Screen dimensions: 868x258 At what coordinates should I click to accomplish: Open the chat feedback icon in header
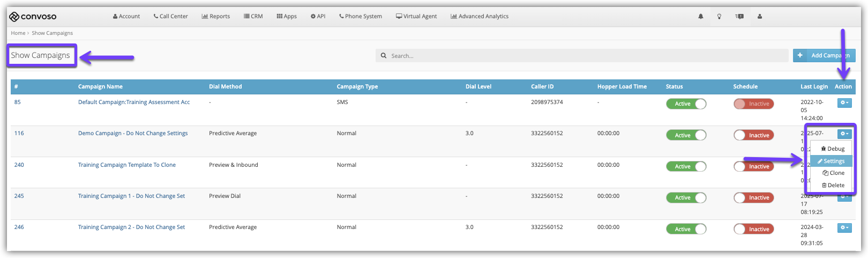pos(739,17)
